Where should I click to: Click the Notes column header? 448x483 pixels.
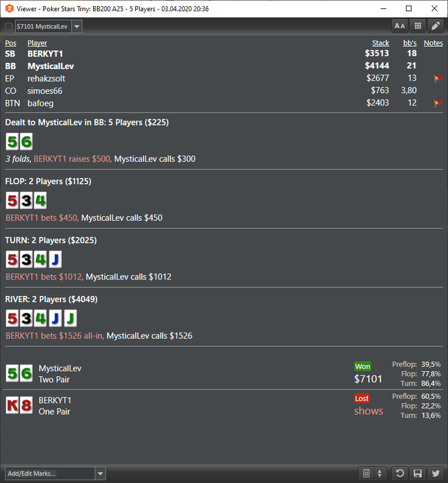coord(434,43)
